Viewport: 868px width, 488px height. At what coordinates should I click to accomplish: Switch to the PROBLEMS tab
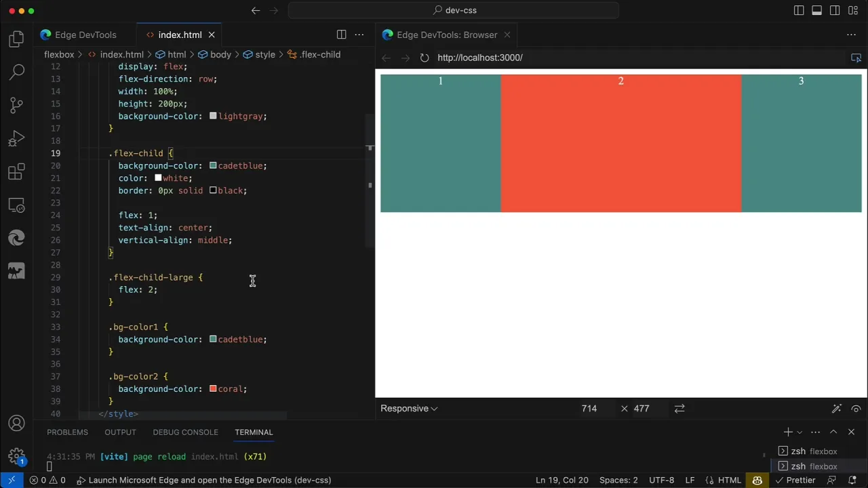coord(67,432)
